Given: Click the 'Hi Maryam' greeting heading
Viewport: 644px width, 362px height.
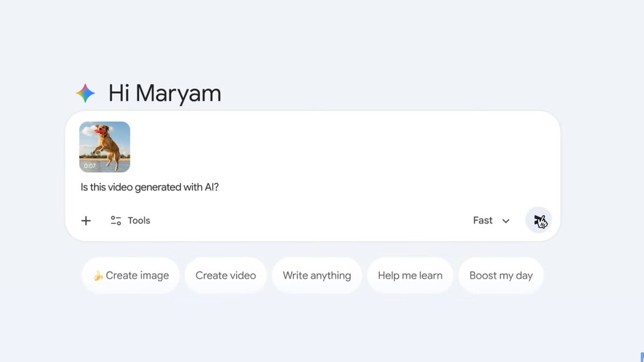Looking at the screenshot, I should (164, 93).
